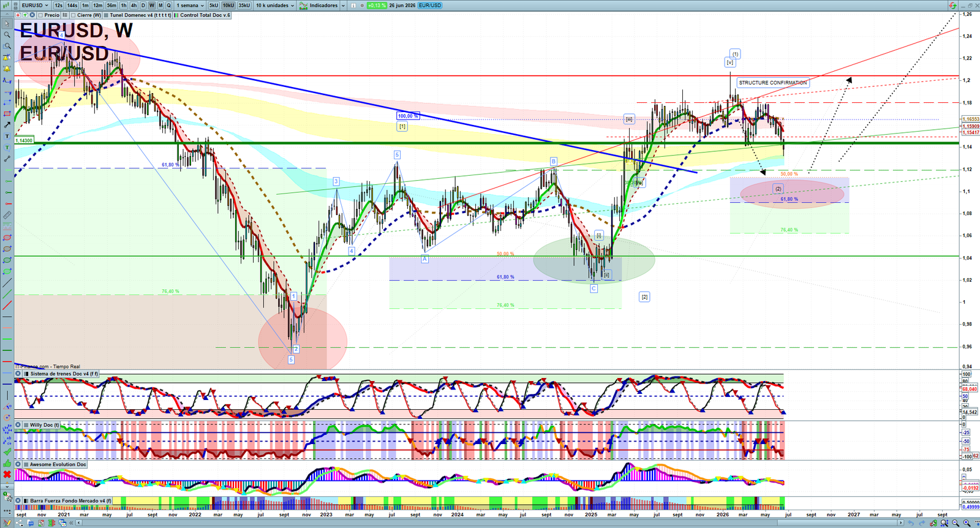Image resolution: width=980 pixels, height=528 pixels.
Task: Select the area zoom tool
Action: (7, 46)
